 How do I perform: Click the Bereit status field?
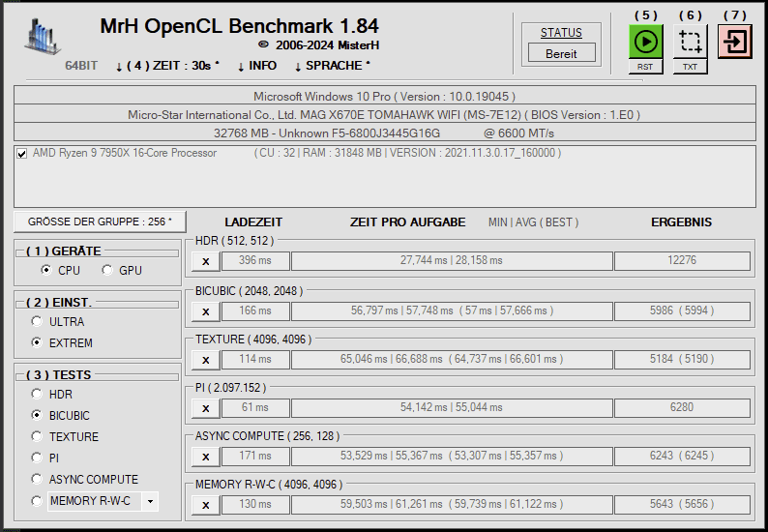click(561, 53)
